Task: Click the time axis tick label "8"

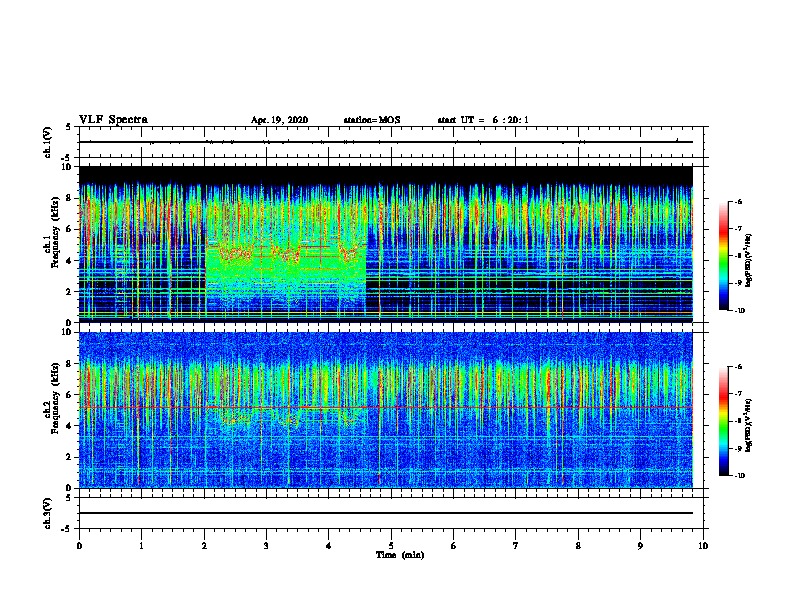Action: (578, 546)
